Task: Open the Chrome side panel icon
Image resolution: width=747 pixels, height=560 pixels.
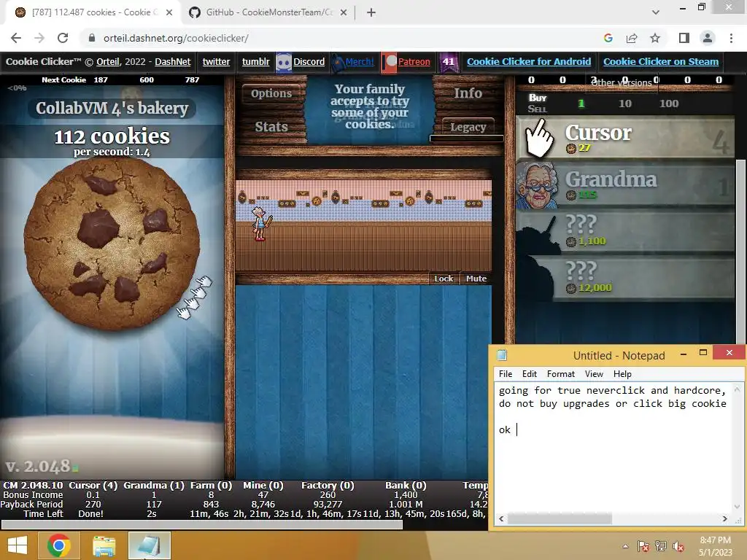Action: tap(684, 38)
